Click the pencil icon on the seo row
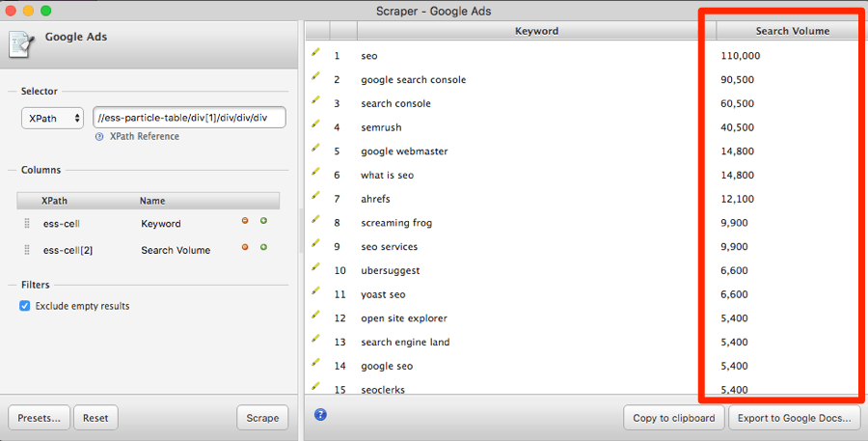The image size is (868, 441). [x=315, y=54]
